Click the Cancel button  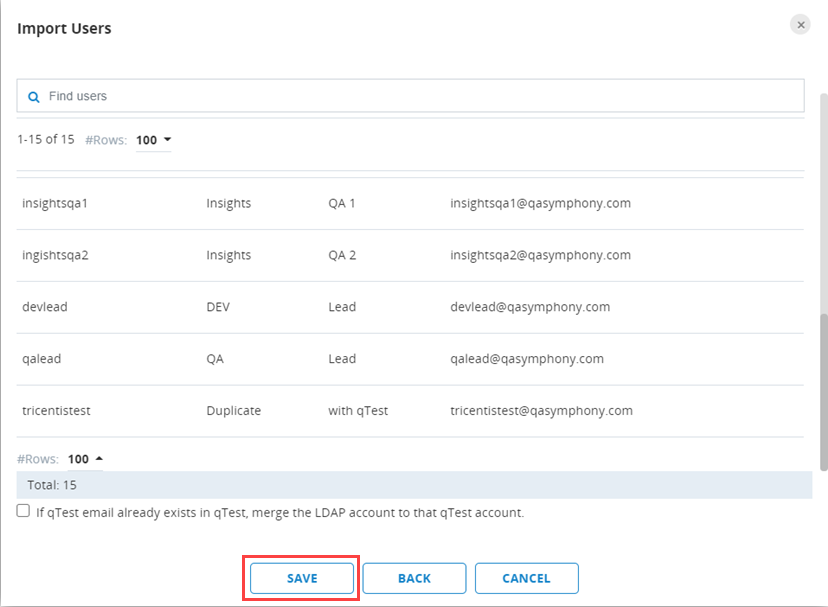click(526, 578)
